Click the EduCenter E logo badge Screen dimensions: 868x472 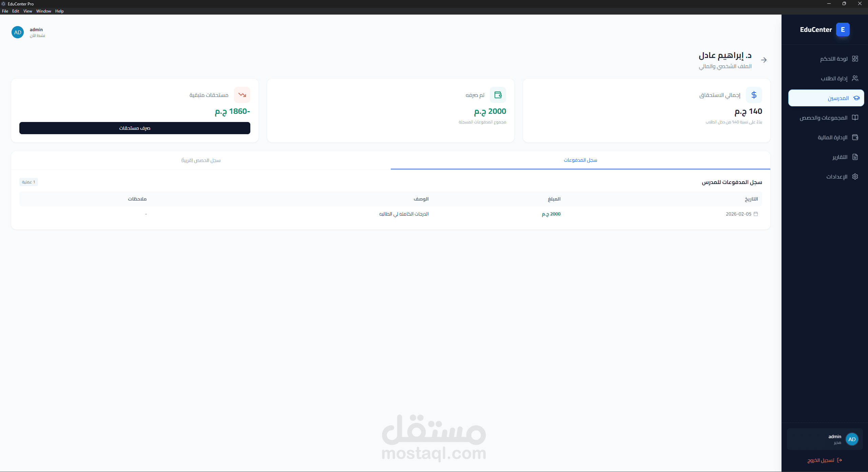(843, 29)
